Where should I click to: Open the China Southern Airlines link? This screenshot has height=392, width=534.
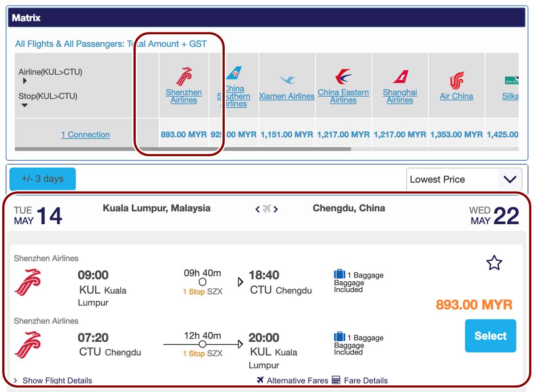pyautogui.click(x=234, y=96)
